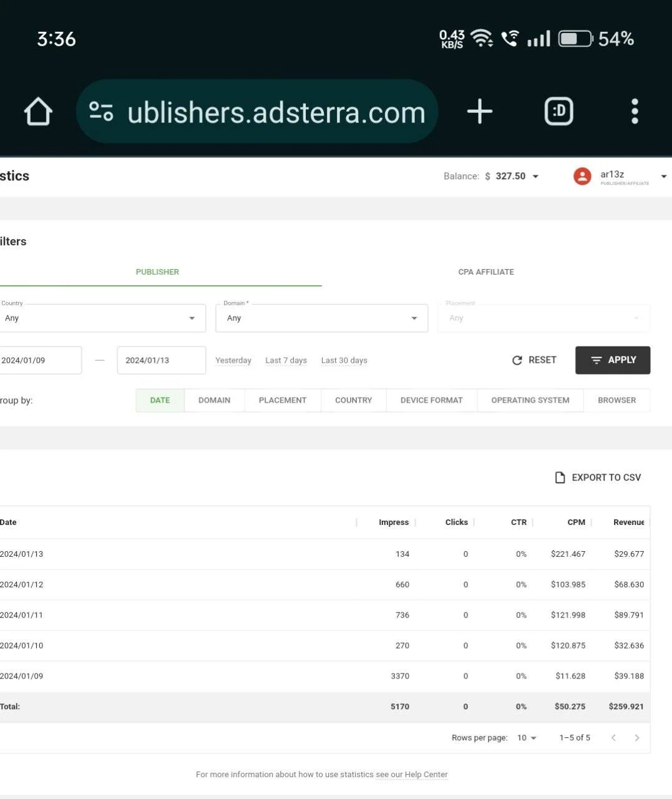This screenshot has width=672, height=799.
Task: Click the red user avatar icon
Action: (x=582, y=177)
